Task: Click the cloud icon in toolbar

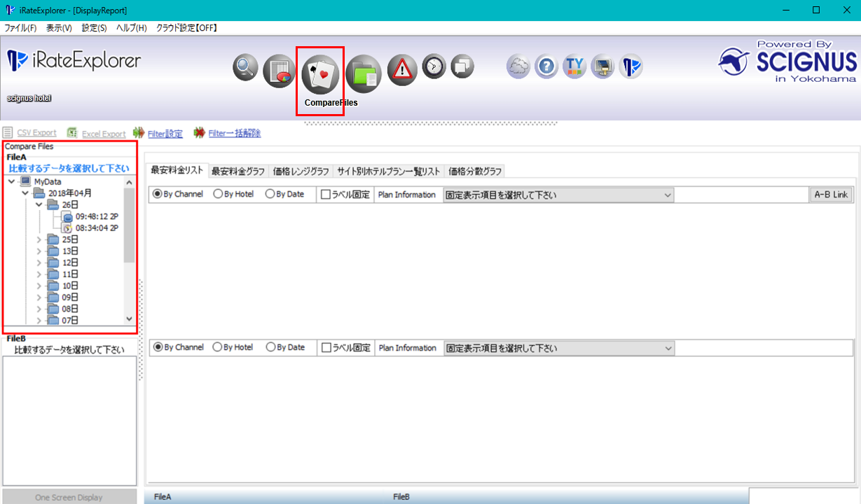Action: tap(518, 67)
